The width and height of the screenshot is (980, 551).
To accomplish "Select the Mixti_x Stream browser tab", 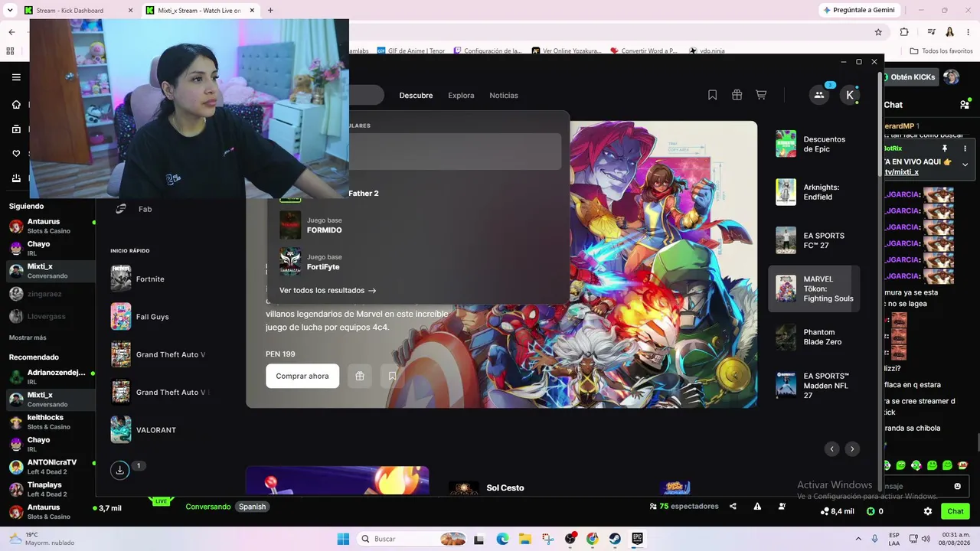I will (199, 11).
